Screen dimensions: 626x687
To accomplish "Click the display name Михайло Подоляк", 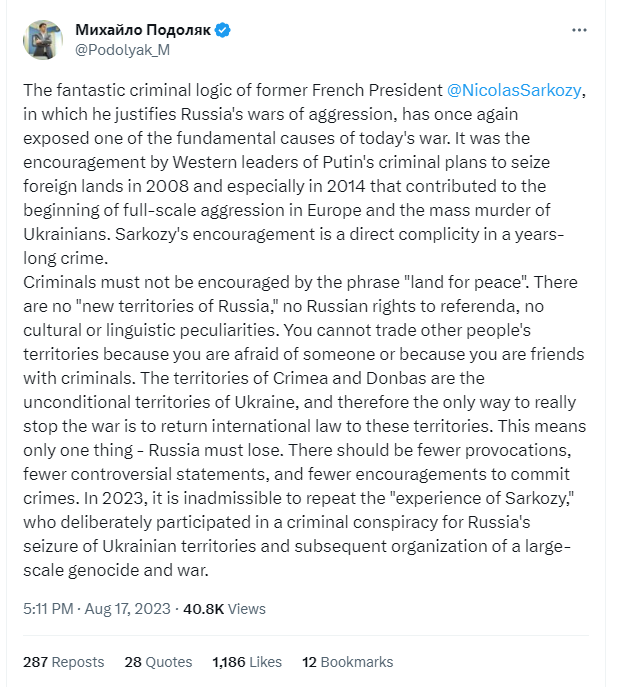I will [x=143, y=30].
